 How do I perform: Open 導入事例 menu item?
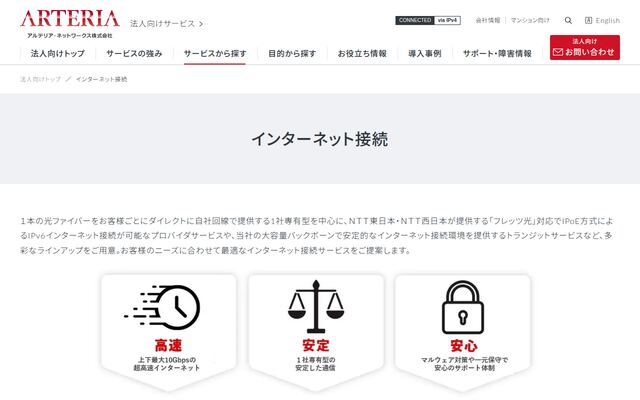[424, 53]
